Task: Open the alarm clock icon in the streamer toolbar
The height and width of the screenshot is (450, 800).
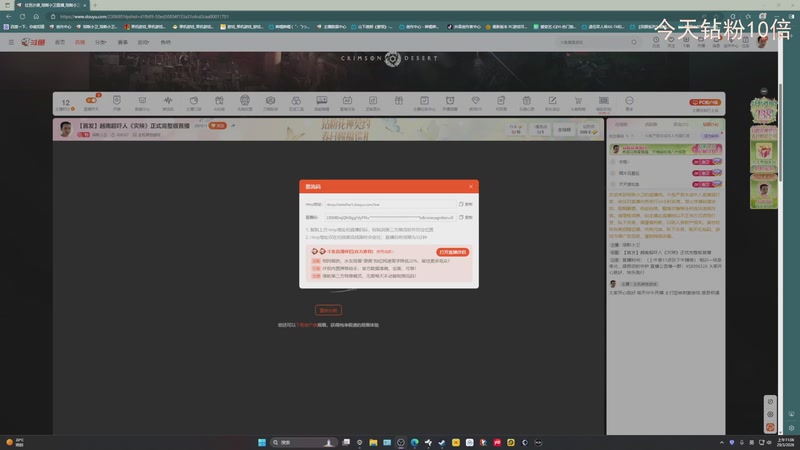Action: 449,101
